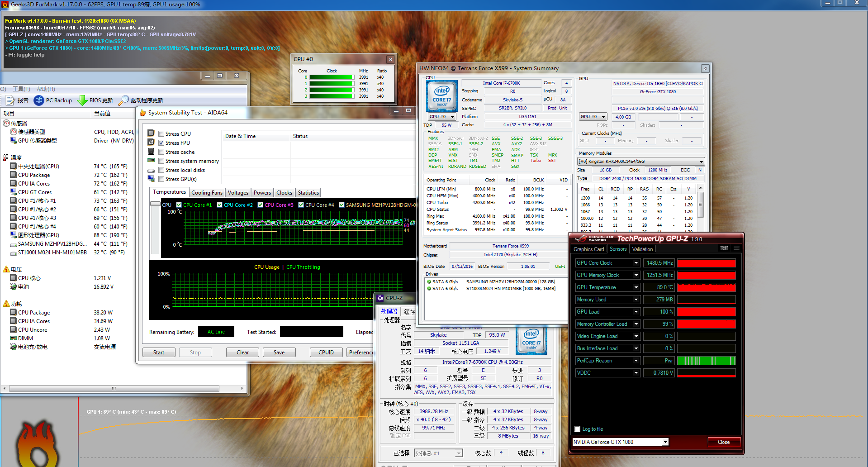Image resolution: width=868 pixels, height=467 pixels.
Task: Switch to the Cooling Fans tab
Action: tap(207, 193)
